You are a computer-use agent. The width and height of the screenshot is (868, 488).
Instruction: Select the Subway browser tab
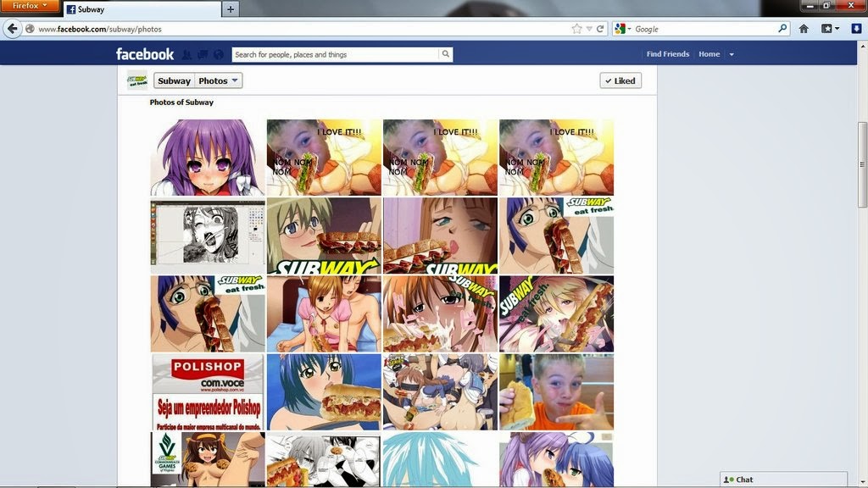(142, 9)
